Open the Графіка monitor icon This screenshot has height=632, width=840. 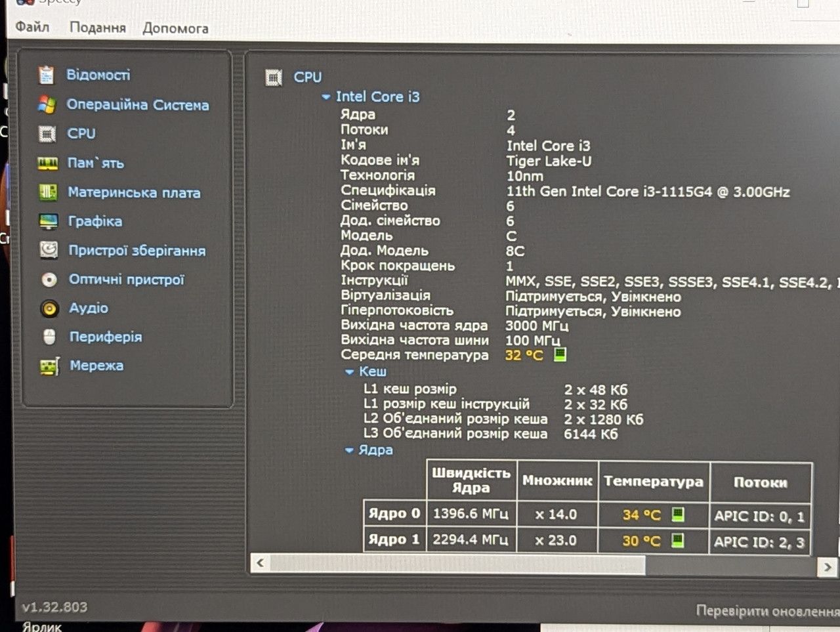(x=49, y=221)
